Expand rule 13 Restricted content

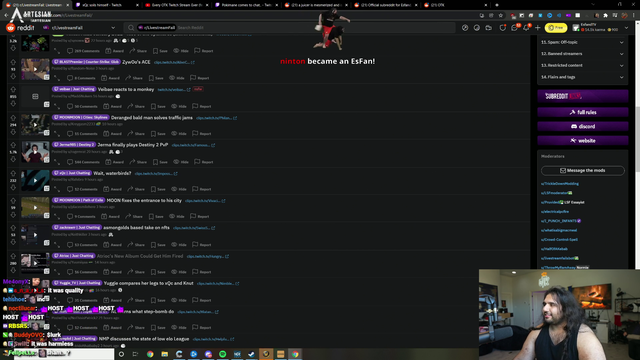[582, 65]
